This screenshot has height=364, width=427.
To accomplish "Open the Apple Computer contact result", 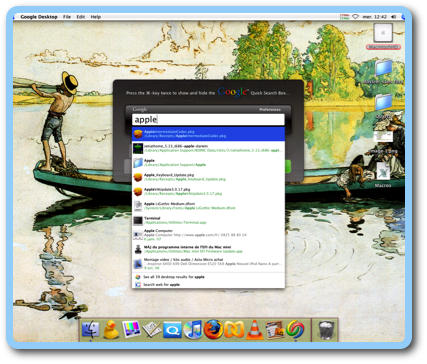I will click(209, 235).
